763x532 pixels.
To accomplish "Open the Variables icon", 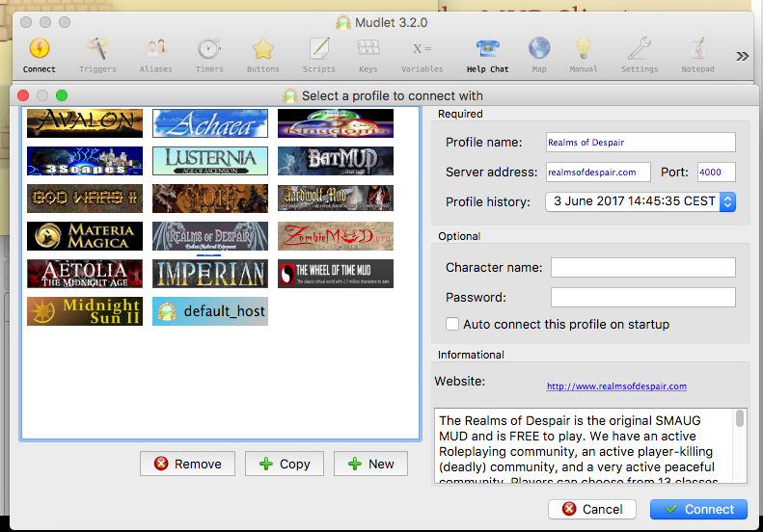I will tap(422, 48).
